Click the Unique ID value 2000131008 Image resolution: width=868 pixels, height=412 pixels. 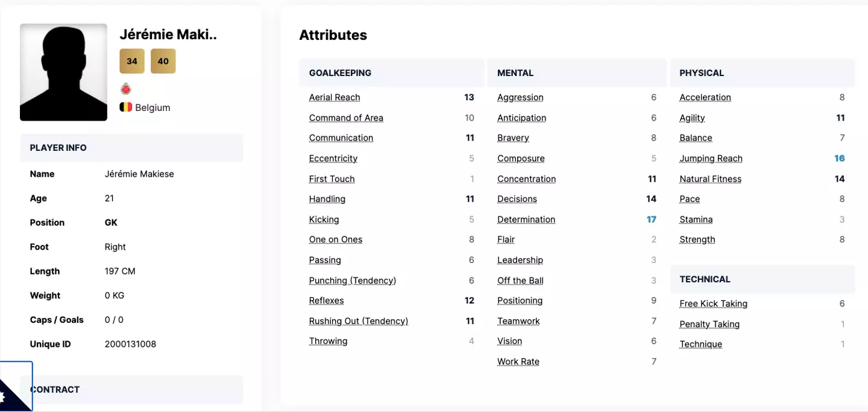130,344
